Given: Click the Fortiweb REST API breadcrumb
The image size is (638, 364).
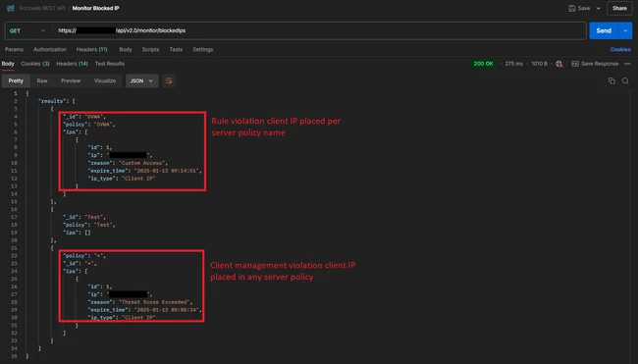Looking at the screenshot, I should click(x=42, y=8).
